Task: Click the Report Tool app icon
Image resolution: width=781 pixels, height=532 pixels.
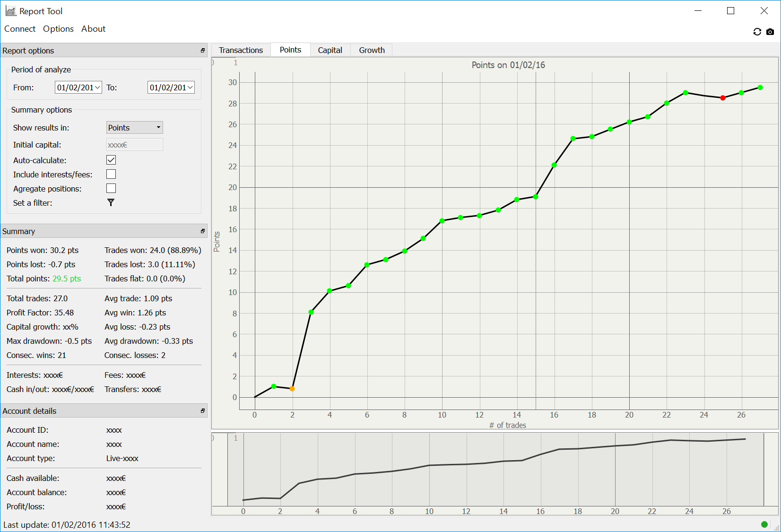Action: pos(10,11)
